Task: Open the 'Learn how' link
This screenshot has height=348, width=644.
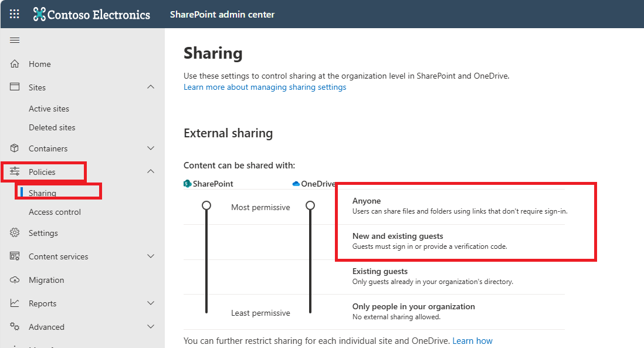Action: coord(472,341)
